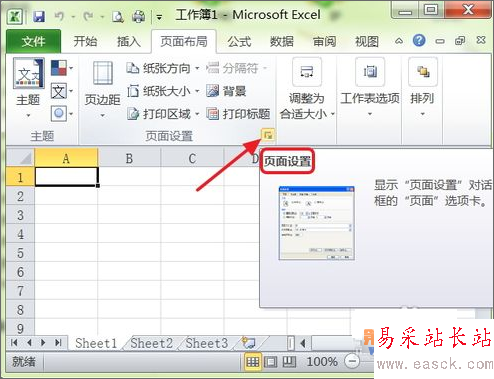Image resolution: width=494 pixels, height=379 pixels.
Task: Open 纸张方向 orientation dropdown
Action: pyautogui.click(x=163, y=68)
